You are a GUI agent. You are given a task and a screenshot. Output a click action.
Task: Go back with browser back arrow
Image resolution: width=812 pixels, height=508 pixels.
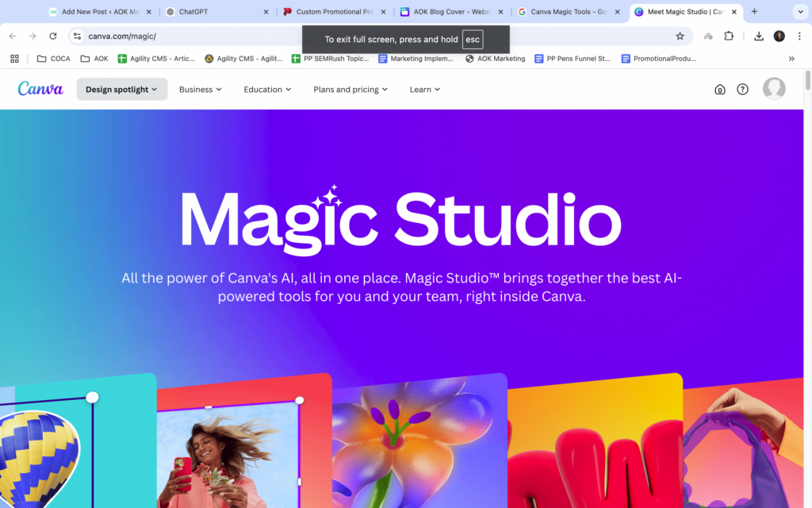pyautogui.click(x=13, y=36)
